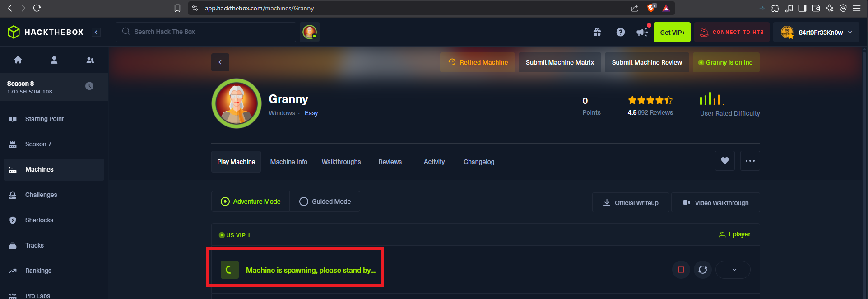Click the Season 8 clock icon
This screenshot has height=299, width=868.
click(x=89, y=86)
